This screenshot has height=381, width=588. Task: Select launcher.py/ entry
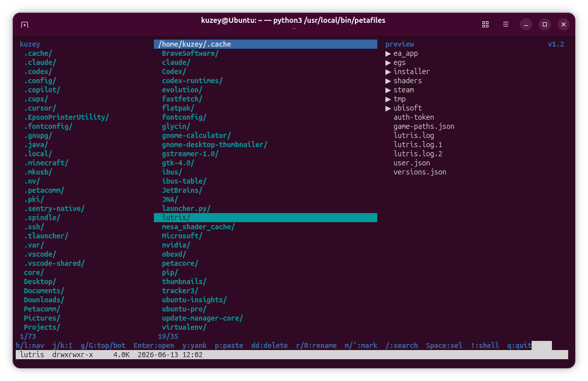click(x=186, y=209)
